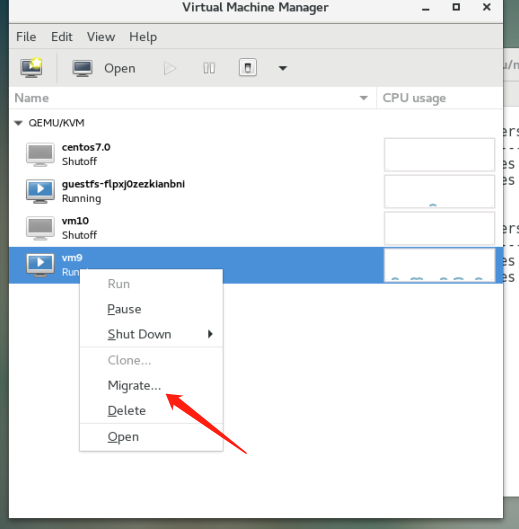Viewport: 519px width, 529px height.
Task: Select the QEMU/KVM connection row
Action: [x=256, y=123]
